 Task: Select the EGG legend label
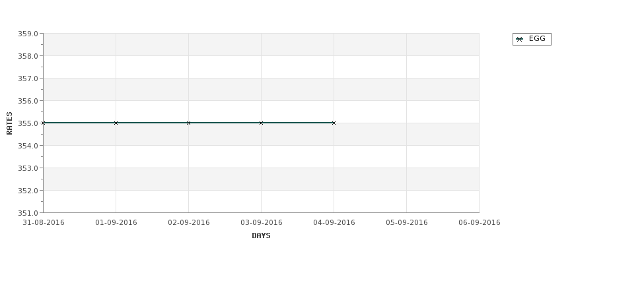[537, 38]
